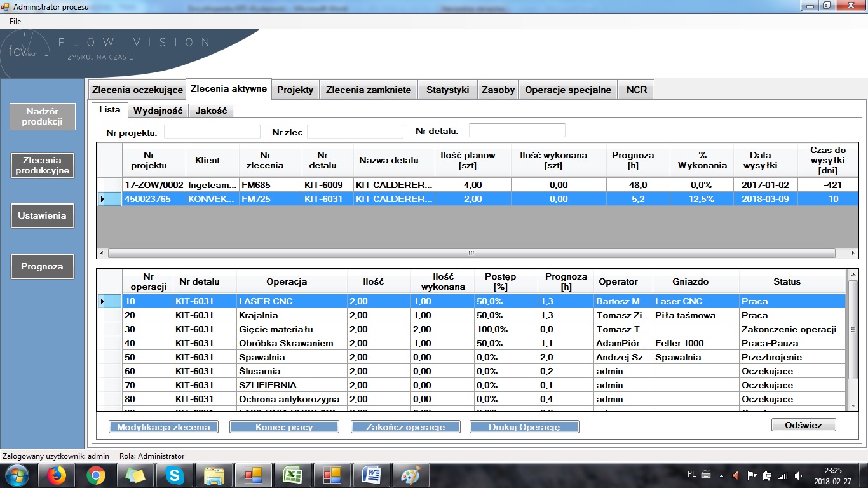
Task: Click operations table scroll-down arrow
Action: pyautogui.click(x=853, y=405)
